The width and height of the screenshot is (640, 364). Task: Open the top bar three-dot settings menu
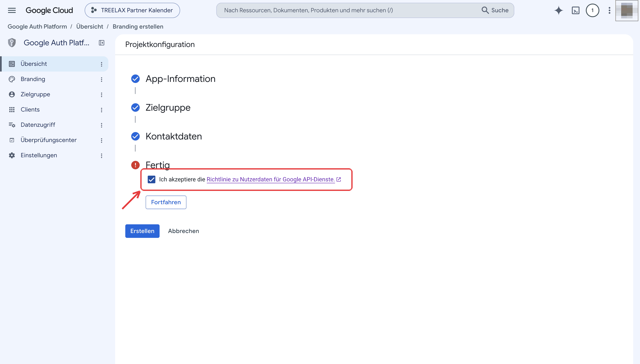[610, 10]
